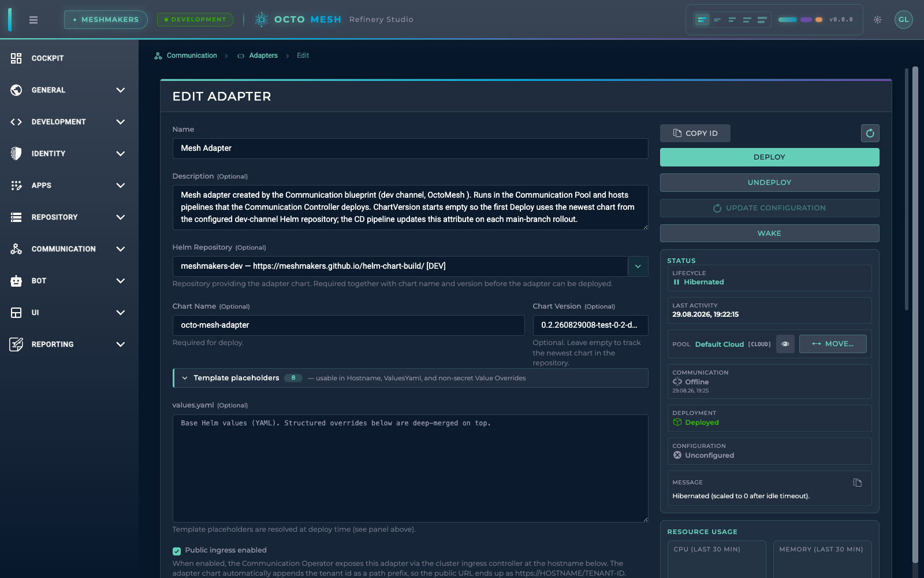
Task: Uncheck the Public ingress enabled checkbox
Action: [x=177, y=551]
